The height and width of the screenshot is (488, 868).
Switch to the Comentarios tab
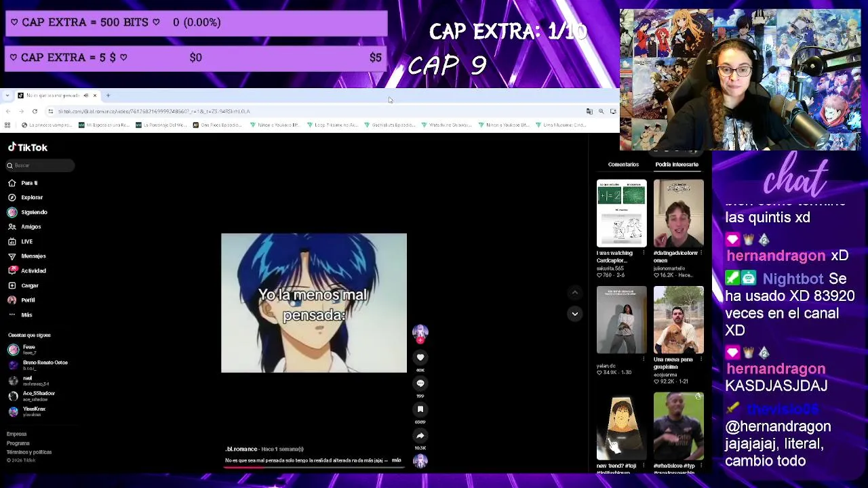click(623, 165)
